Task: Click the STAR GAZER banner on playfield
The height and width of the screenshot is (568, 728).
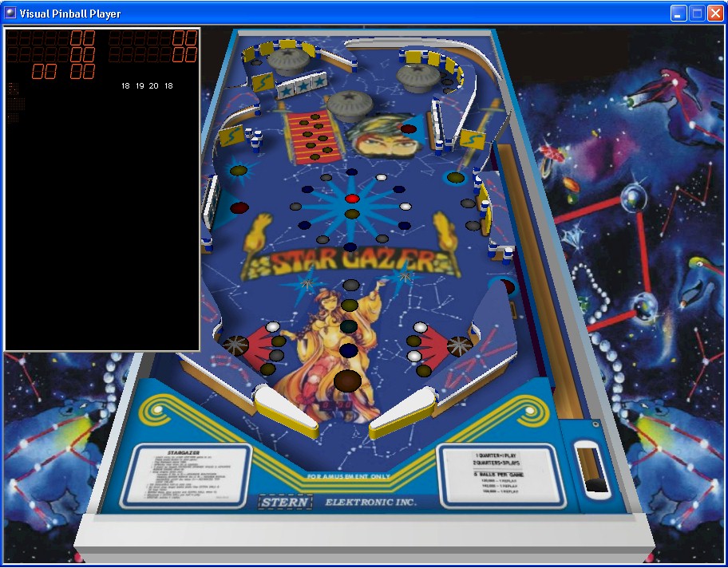Action: coord(350,262)
